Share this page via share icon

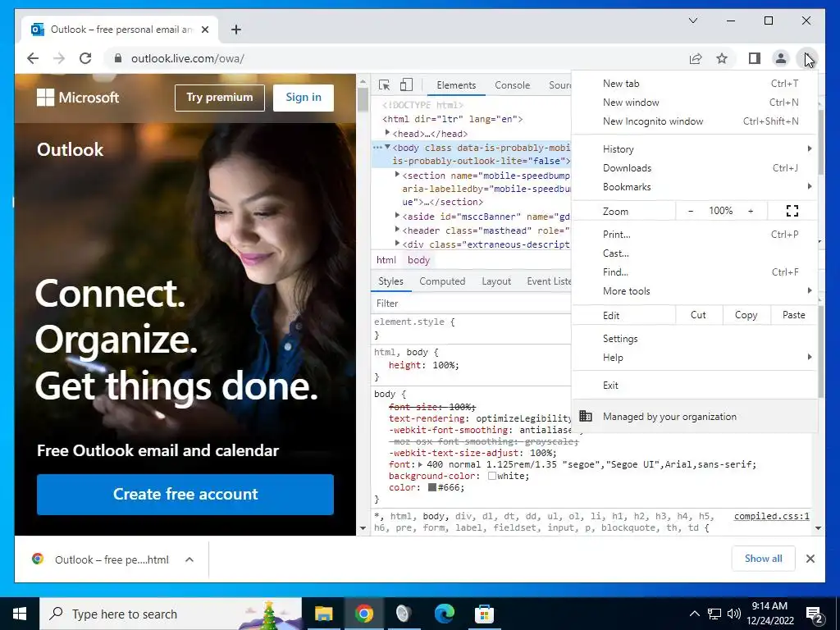696,58
